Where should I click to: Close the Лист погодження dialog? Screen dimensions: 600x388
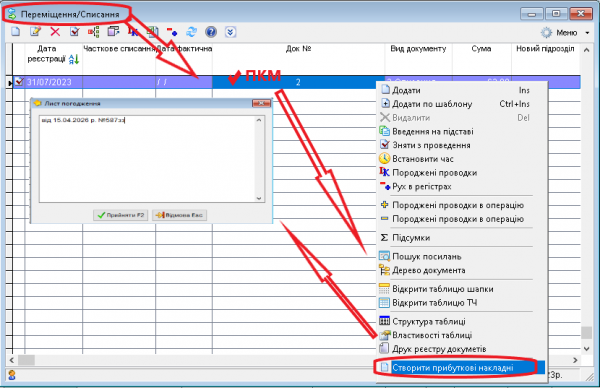(261, 103)
